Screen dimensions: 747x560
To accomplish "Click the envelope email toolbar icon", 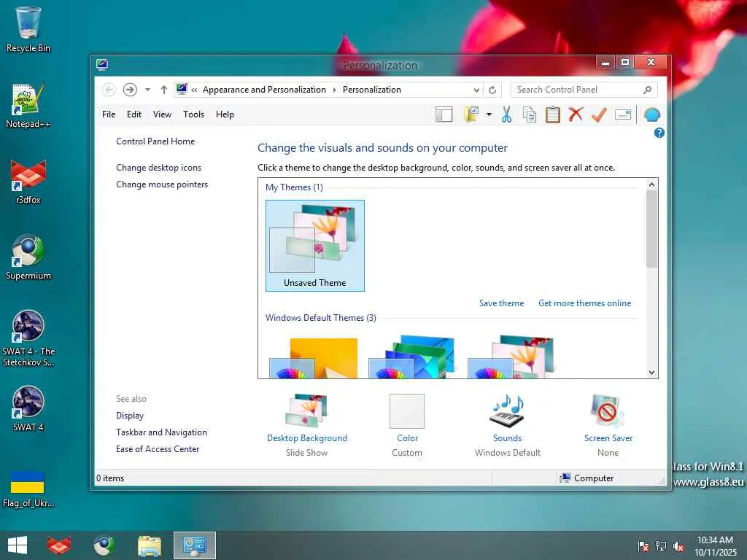I will 623,114.
